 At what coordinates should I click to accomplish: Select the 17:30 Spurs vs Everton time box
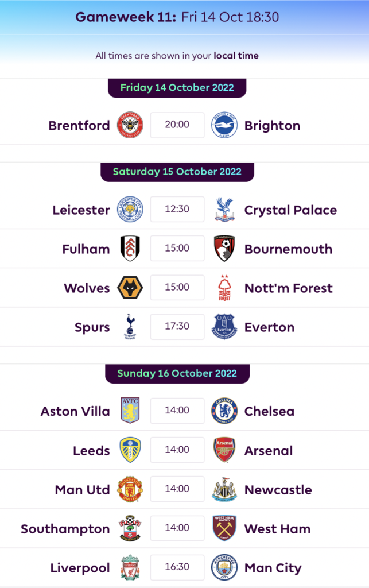tap(177, 327)
